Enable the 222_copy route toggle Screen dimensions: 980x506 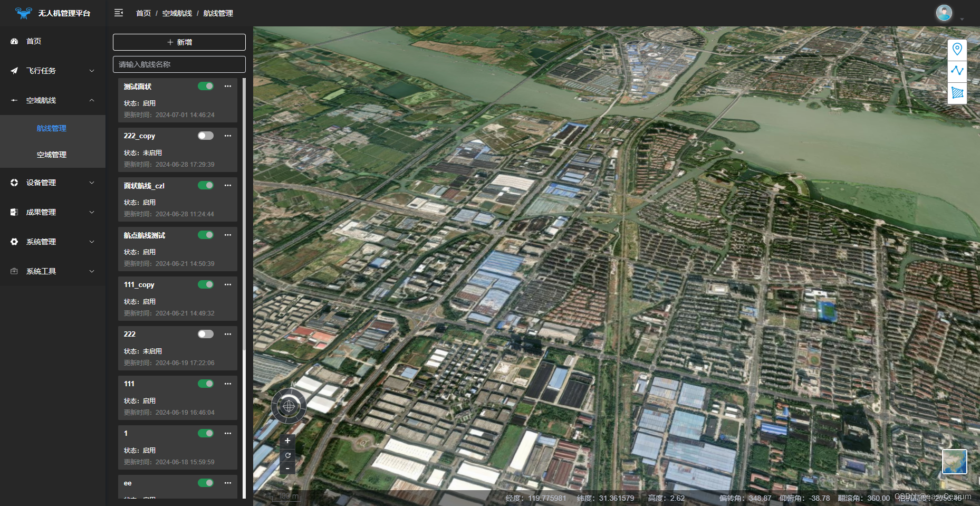click(206, 136)
